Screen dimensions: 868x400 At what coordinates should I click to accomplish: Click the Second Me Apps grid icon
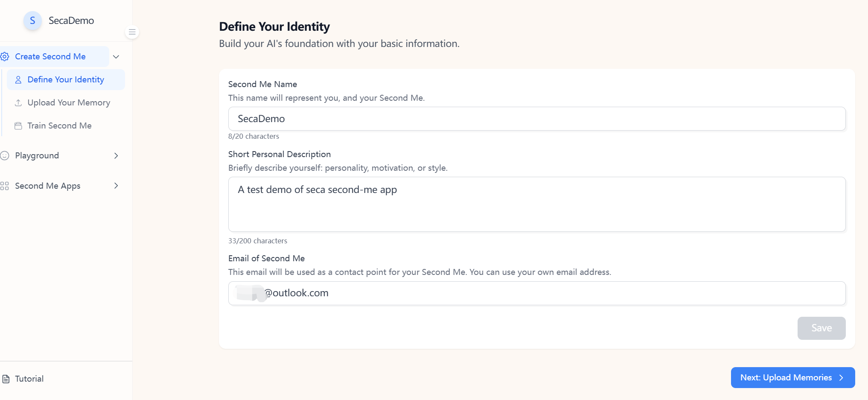(5, 186)
